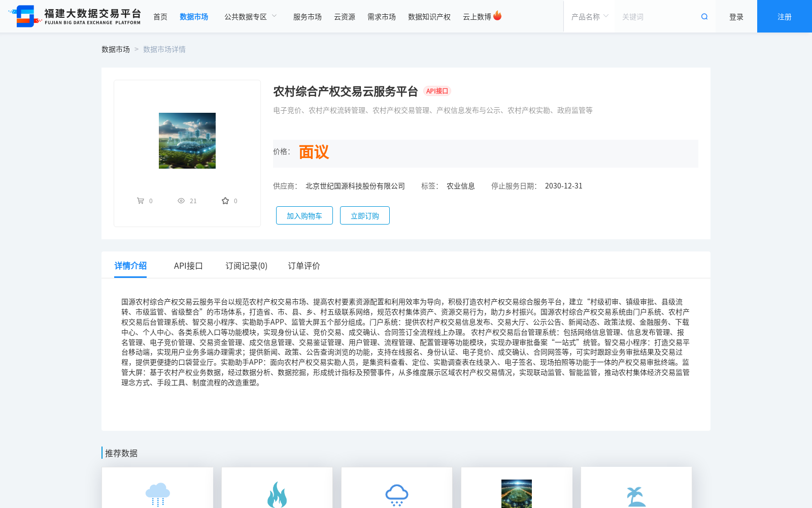Open 服务市场 in the navigation
The width and height of the screenshot is (812, 508).
pos(308,17)
